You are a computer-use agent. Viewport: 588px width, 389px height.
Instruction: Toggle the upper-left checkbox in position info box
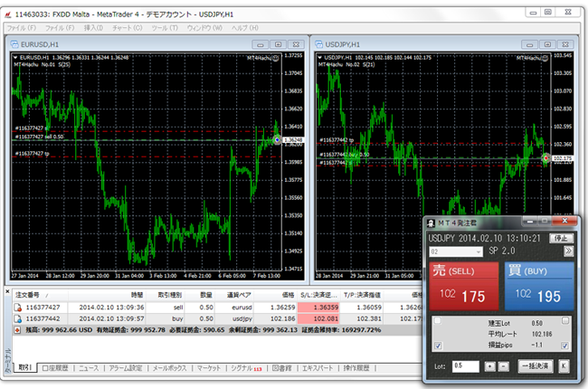point(437,321)
